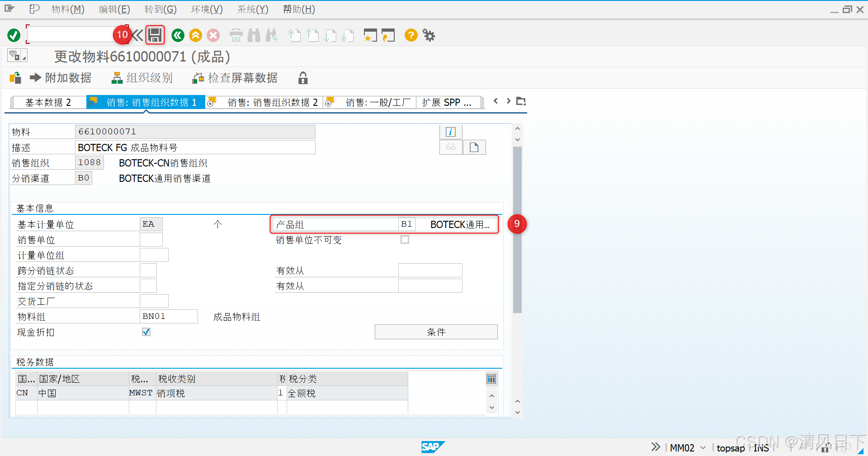Go to the next page icon
Viewport: 868px width, 456px height.
(x=330, y=35)
